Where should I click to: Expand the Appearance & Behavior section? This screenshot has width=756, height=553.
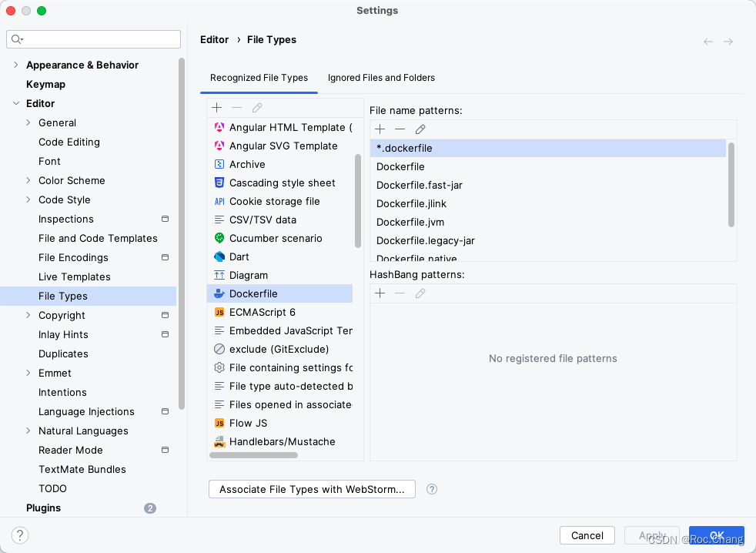16,65
